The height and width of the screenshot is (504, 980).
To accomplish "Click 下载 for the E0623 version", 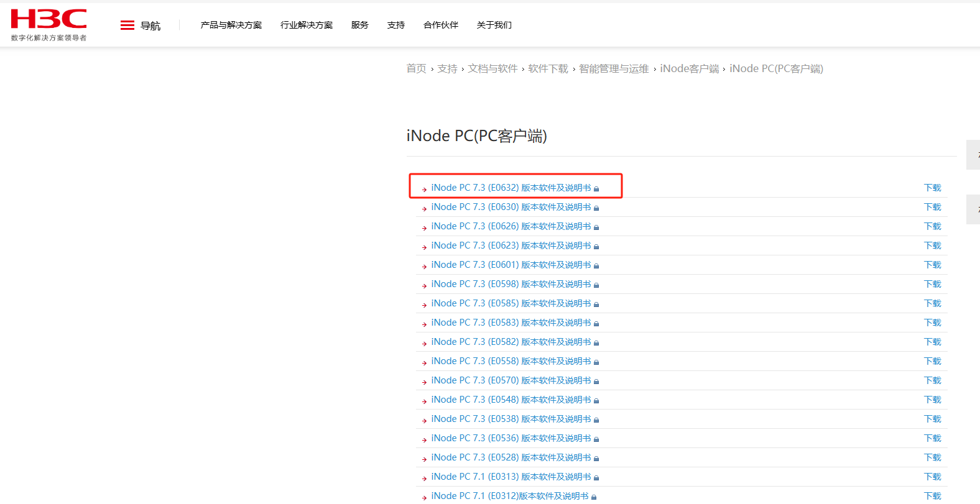I will [933, 245].
